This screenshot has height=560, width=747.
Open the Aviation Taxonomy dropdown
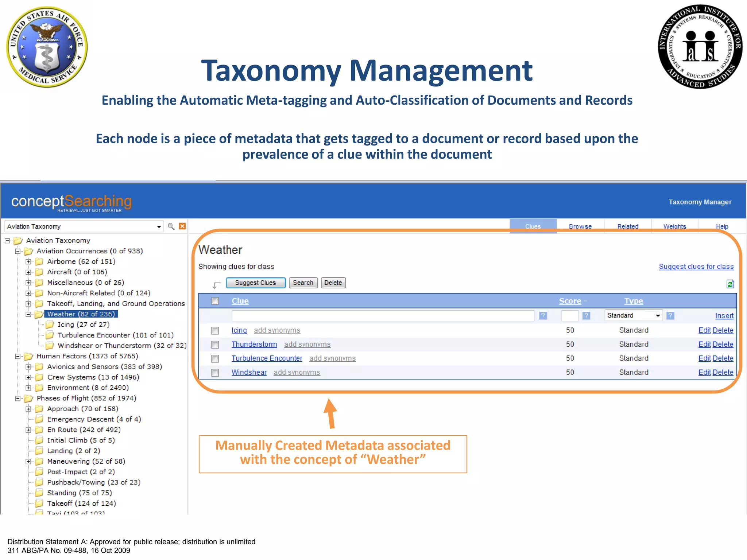click(84, 226)
